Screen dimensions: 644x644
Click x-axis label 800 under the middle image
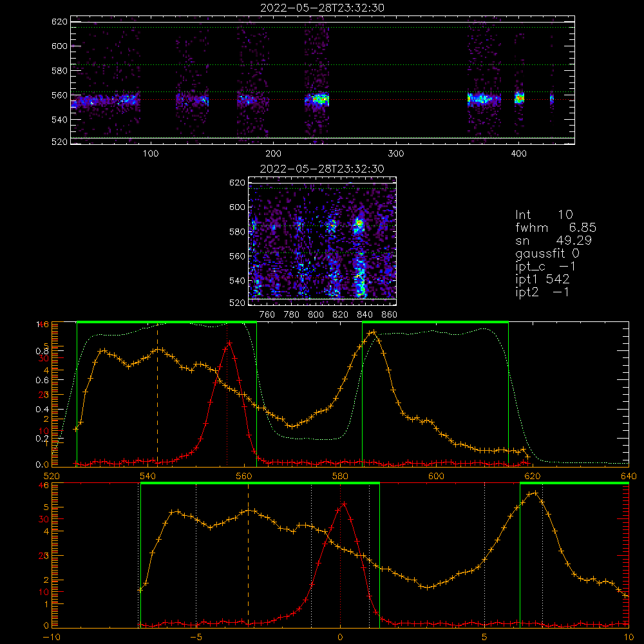[x=316, y=315]
